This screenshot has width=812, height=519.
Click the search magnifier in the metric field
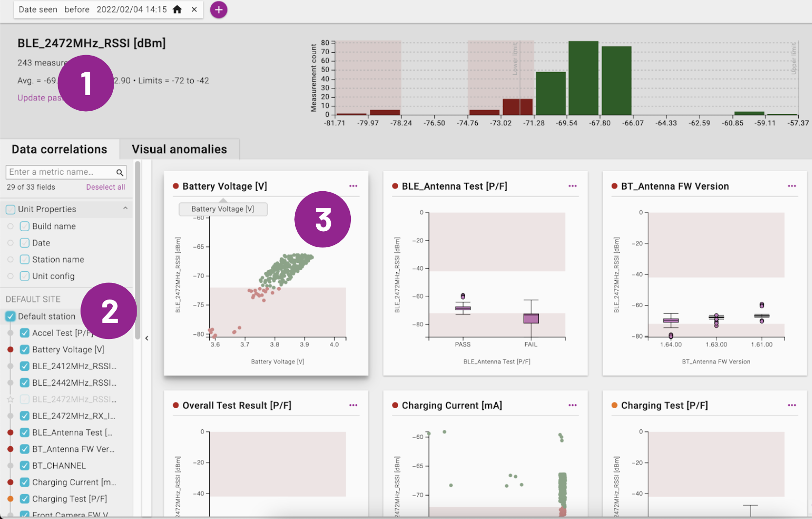(120, 172)
